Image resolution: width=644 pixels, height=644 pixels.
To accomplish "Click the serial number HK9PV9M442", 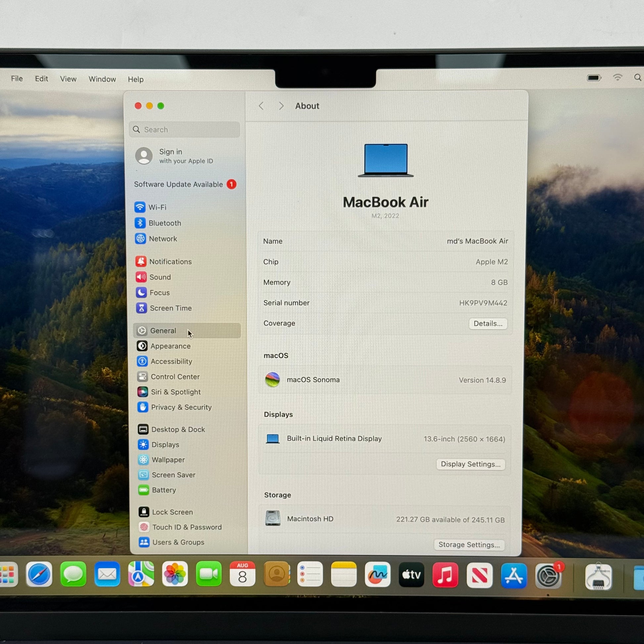I will point(483,303).
